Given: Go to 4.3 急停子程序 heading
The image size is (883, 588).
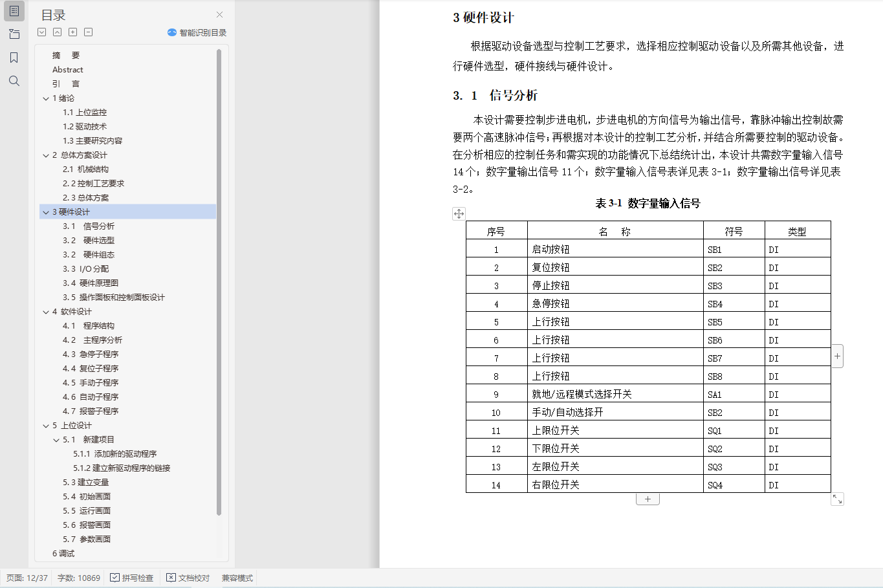Looking at the screenshot, I should [91, 354].
